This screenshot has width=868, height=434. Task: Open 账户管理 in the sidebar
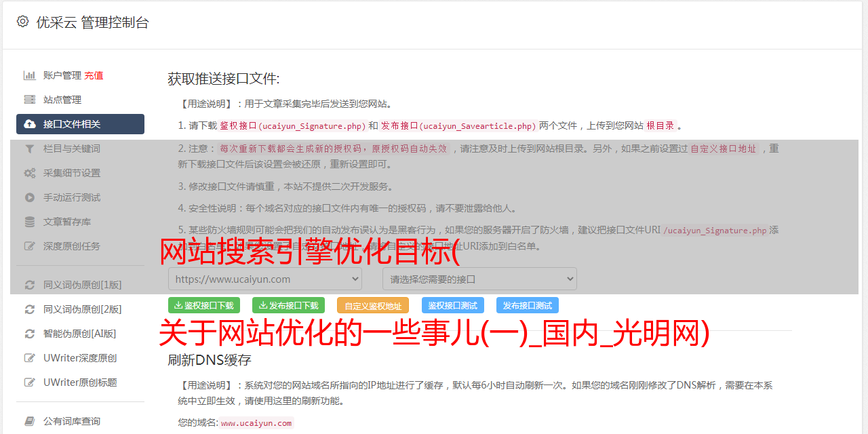click(x=62, y=75)
